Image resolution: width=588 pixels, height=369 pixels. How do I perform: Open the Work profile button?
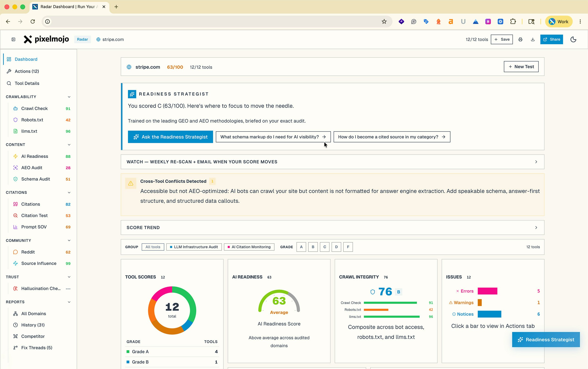[x=559, y=21]
